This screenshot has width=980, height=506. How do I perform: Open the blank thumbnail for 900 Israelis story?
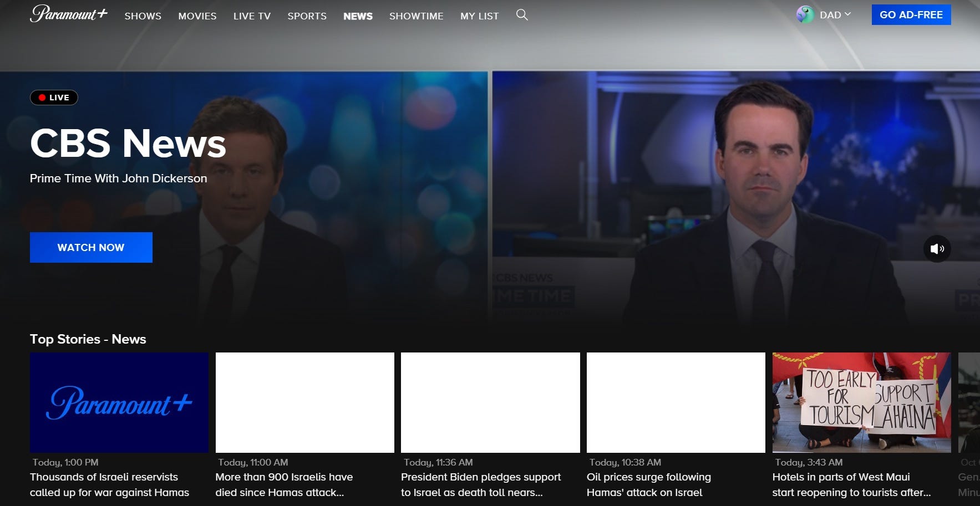pyautogui.click(x=305, y=402)
